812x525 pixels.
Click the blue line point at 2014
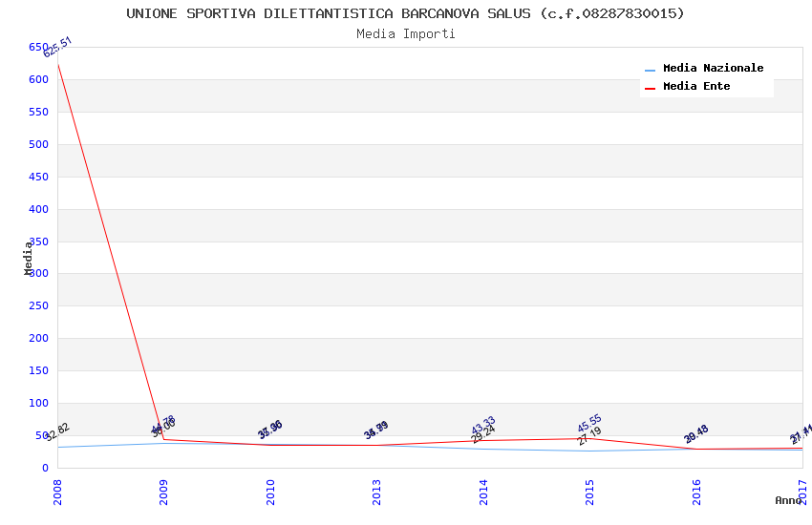pyautogui.click(x=483, y=449)
